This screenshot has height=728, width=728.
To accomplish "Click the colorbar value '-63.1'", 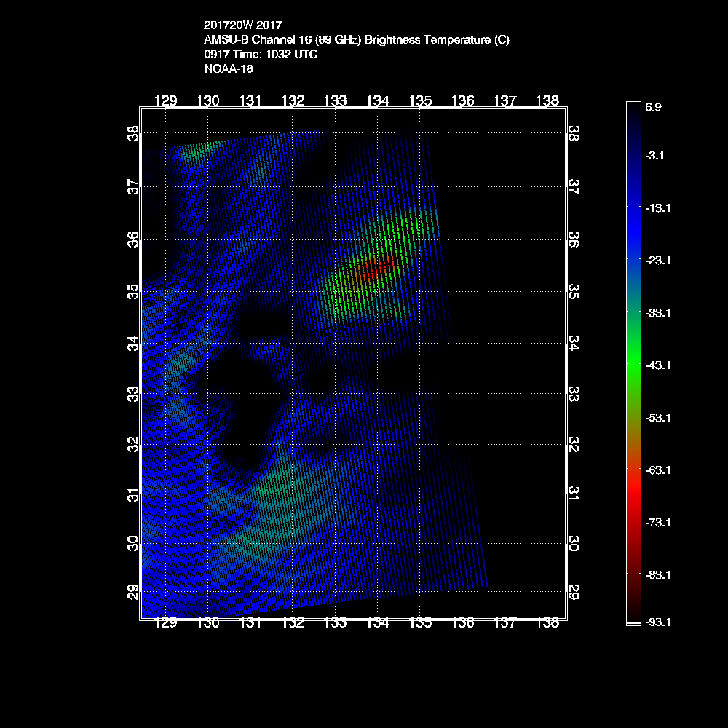I will (x=658, y=470).
